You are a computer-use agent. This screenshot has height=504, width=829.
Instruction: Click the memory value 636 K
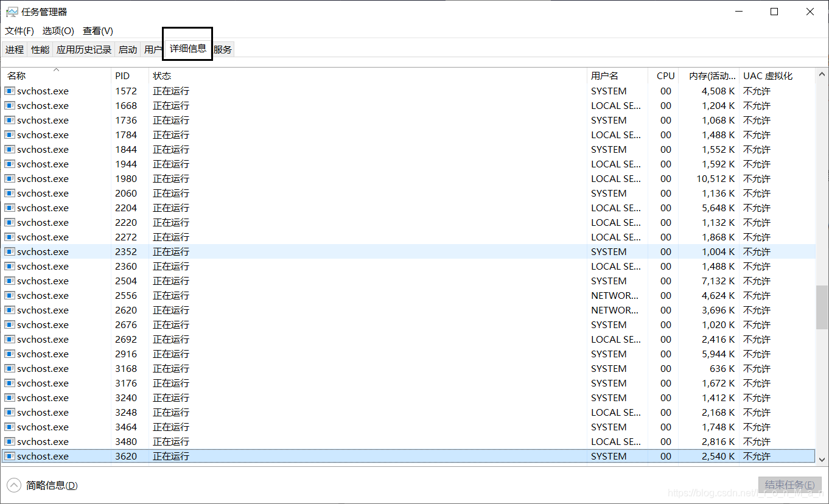(x=722, y=368)
